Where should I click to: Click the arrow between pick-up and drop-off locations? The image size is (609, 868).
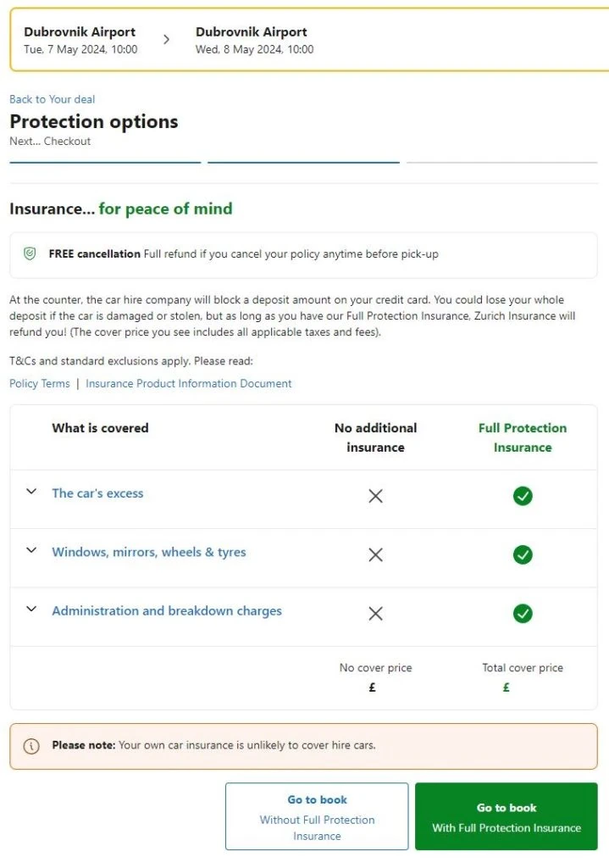pos(166,39)
